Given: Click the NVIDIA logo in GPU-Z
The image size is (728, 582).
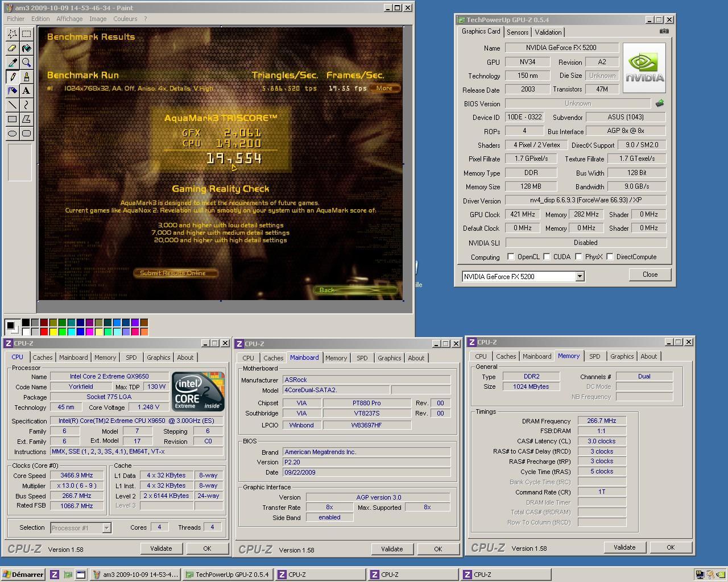Looking at the screenshot, I should point(645,68).
